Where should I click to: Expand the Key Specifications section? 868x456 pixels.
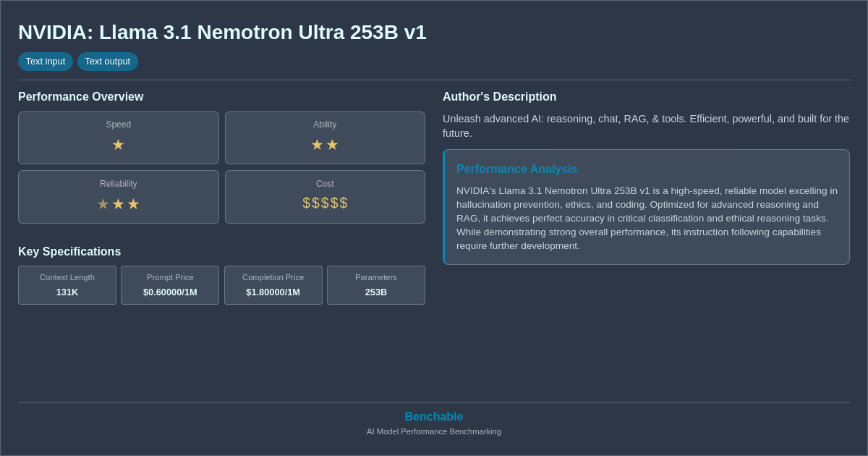tap(69, 251)
